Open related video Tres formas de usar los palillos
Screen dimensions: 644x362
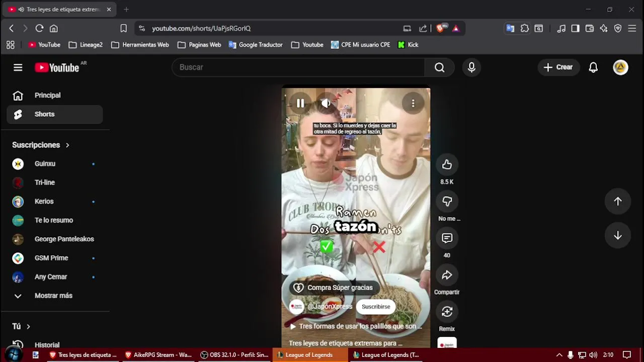(x=356, y=326)
